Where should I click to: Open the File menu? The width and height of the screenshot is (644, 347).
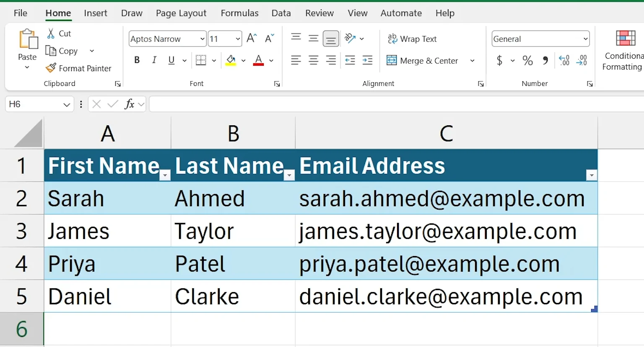point(21,13)
